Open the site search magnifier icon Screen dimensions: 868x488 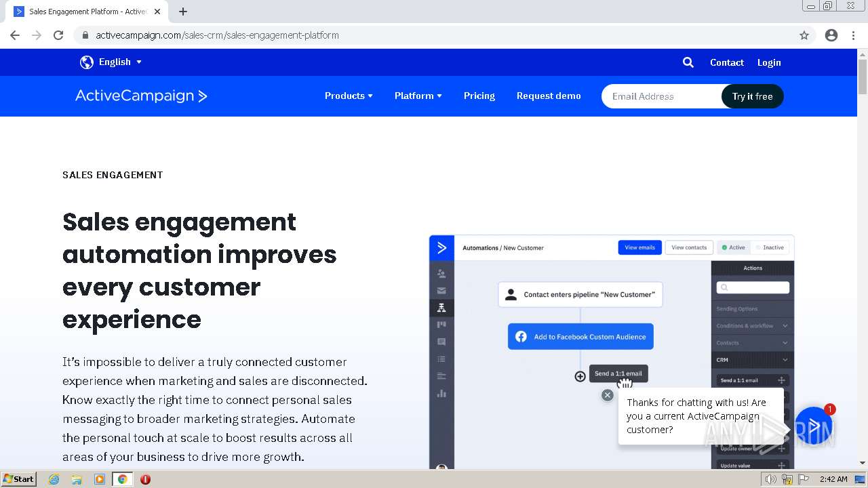[688, 62]
